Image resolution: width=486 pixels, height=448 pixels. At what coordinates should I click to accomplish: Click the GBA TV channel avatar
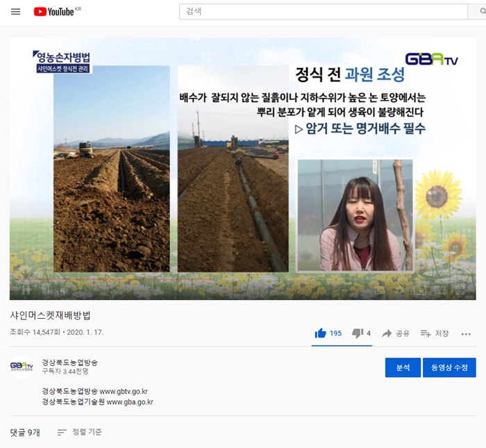pyautogui.click(x=22, y=367)
